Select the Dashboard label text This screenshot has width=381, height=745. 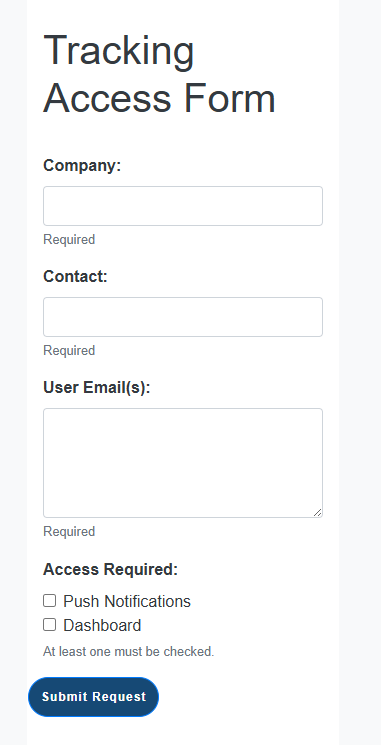point(102,625)
